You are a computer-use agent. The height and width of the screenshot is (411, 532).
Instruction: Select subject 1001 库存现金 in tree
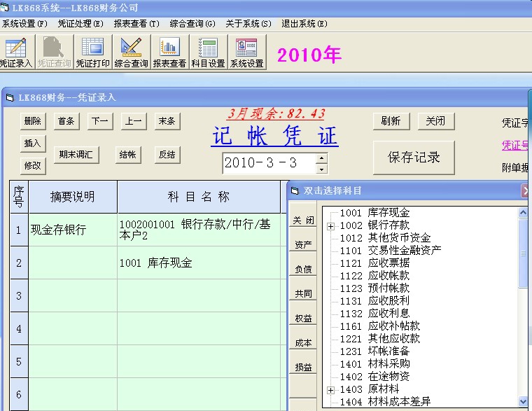coord(375,213)
